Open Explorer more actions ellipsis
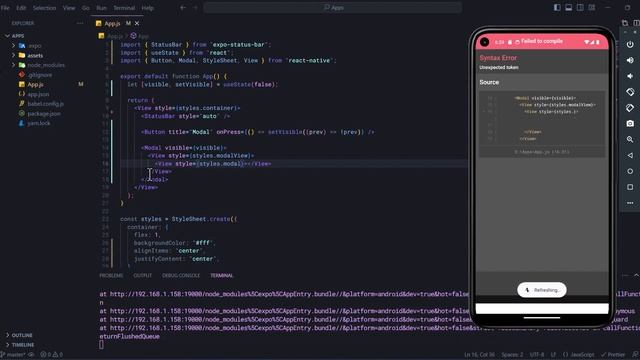This screenshot has width=640, height=360. click(x=80, y=23)
